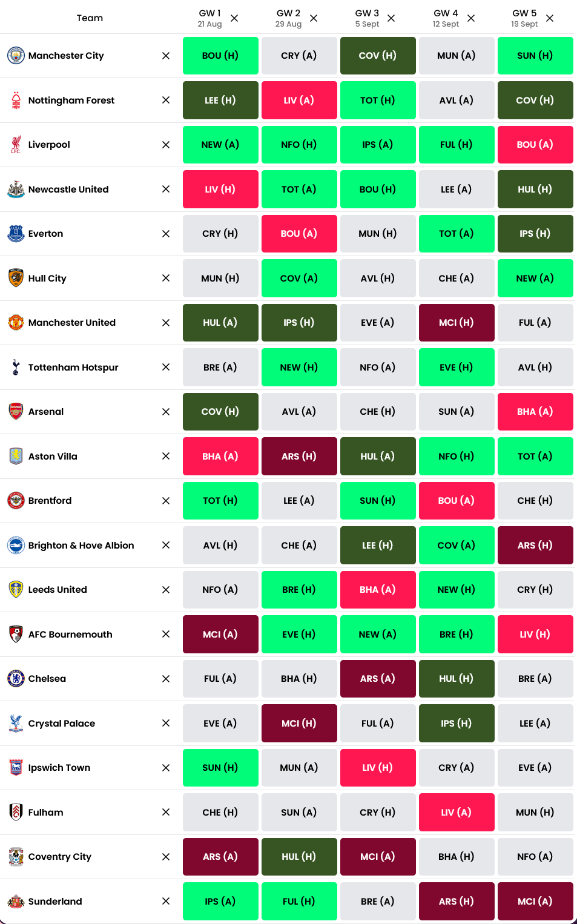Remove the GW 1 column
Viewport: 577px width, 924px height.
pos(234,18)
